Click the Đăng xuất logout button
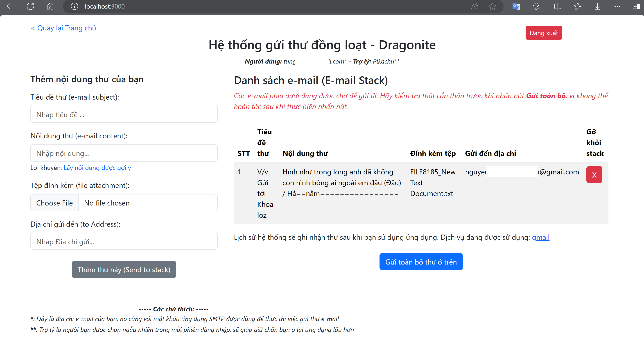The width and height of the screenshot is (644, 363). (544, 33)
